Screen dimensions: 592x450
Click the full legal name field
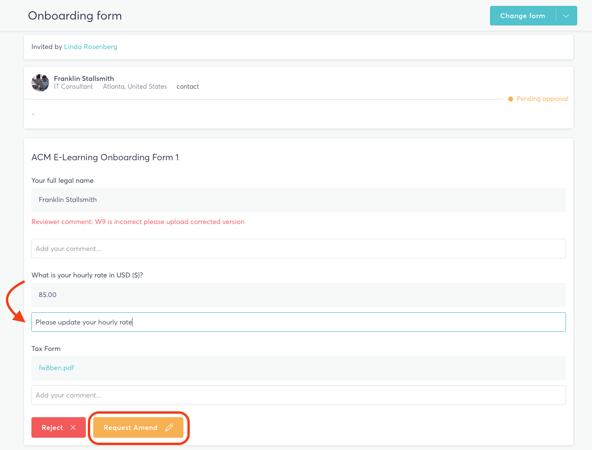tap(298, 200)
